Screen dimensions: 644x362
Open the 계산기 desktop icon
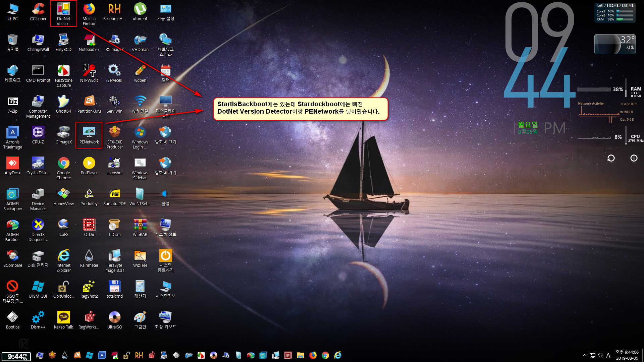(140, 289)
